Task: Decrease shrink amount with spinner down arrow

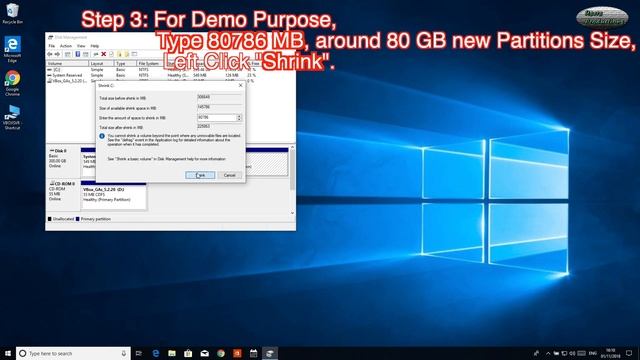Action: (239, 120)
